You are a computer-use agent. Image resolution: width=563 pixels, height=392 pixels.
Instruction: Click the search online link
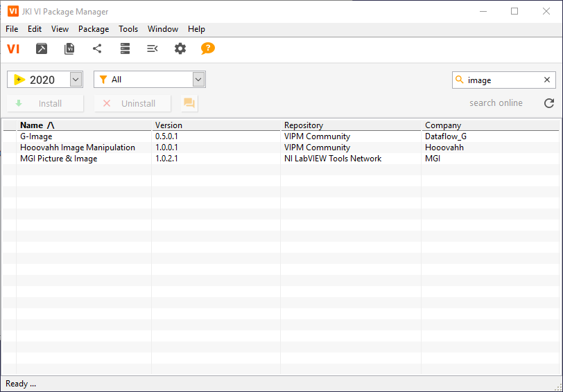coord(496,103)
